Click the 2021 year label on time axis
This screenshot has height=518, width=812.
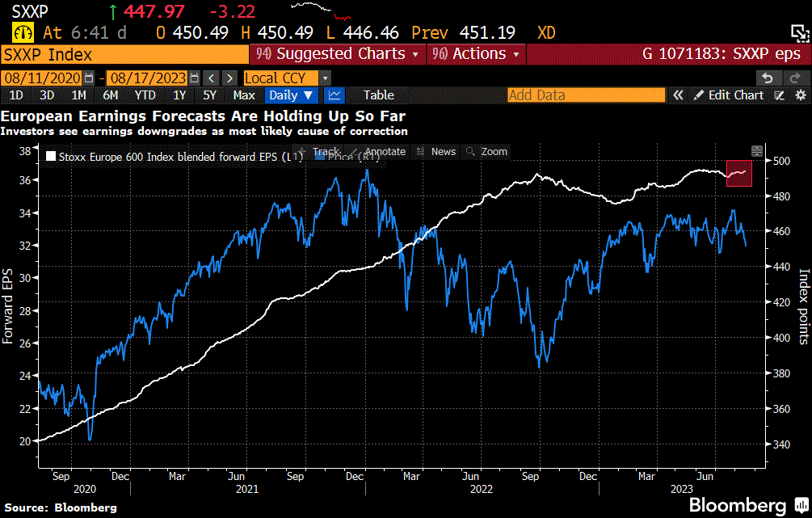(x=247, y=489)
